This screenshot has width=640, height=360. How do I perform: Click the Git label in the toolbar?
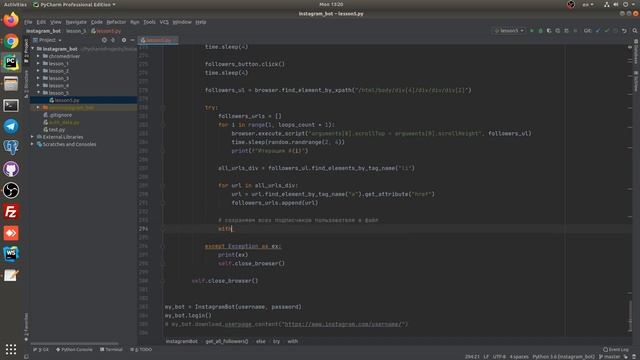click(587, 31)
